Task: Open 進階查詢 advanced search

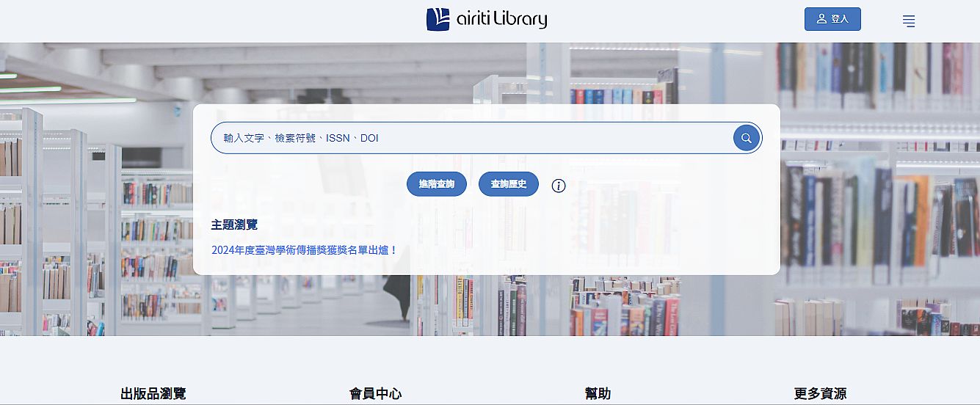Action: tap(437, 184)
